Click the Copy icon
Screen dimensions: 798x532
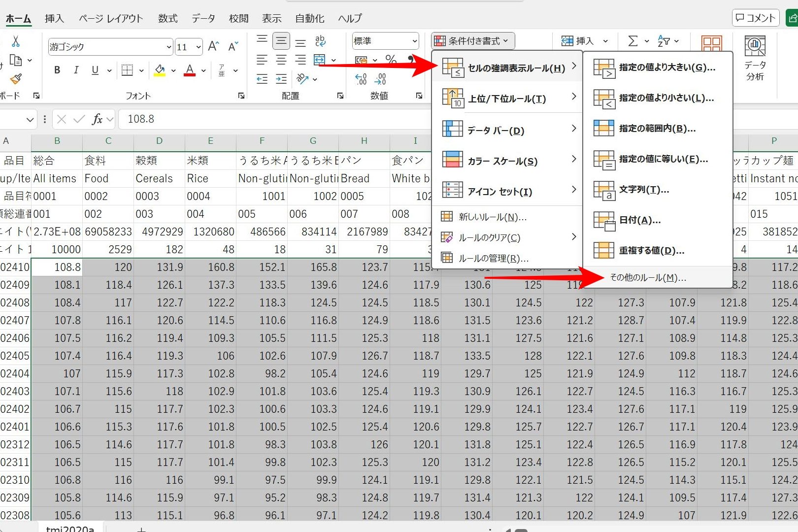[16, 60]
